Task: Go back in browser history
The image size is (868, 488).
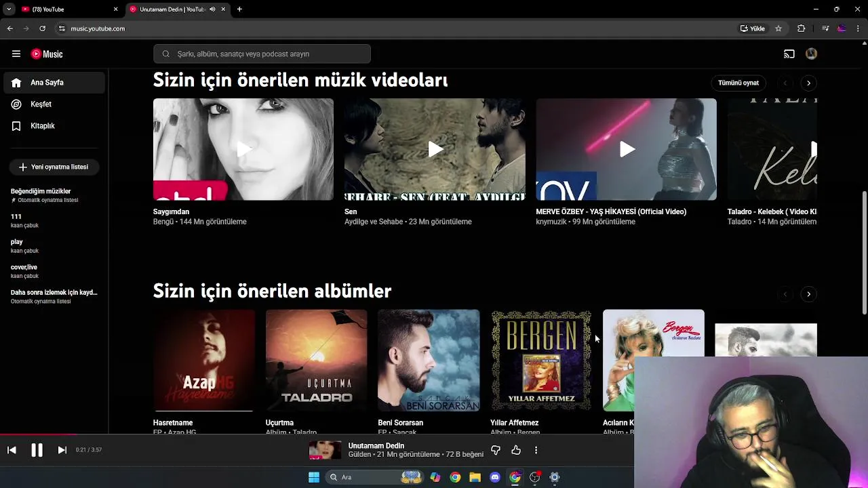Action: click(10, 28)
